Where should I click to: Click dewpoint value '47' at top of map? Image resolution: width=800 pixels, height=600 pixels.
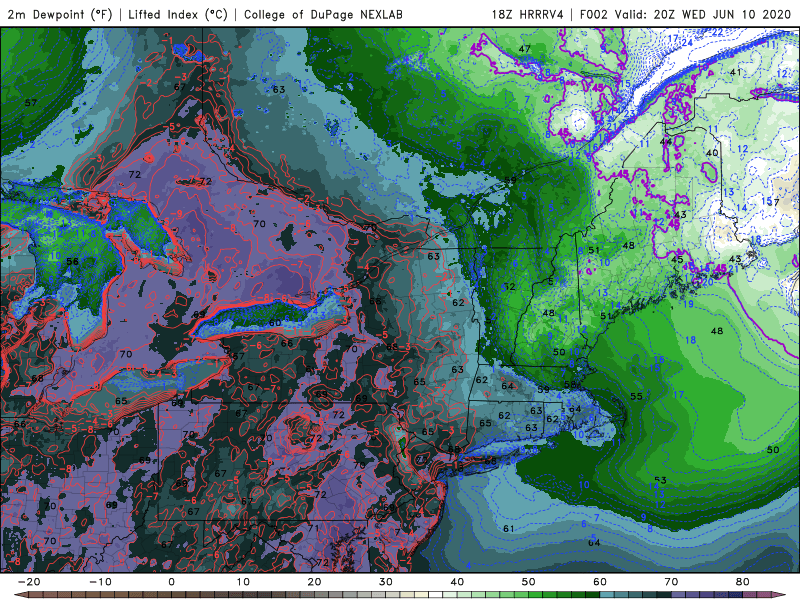pyautogui.click(x=524, y=49)
